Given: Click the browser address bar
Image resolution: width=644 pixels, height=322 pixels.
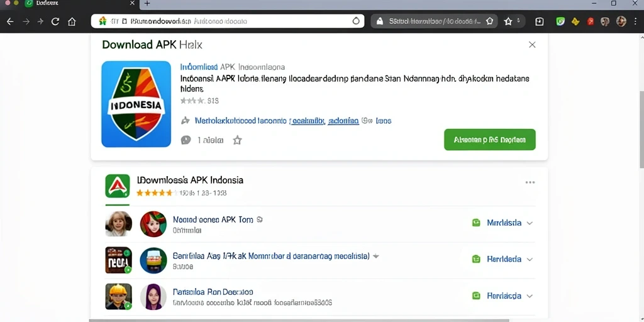Looking at the screenshot, I should pos(228,21).
